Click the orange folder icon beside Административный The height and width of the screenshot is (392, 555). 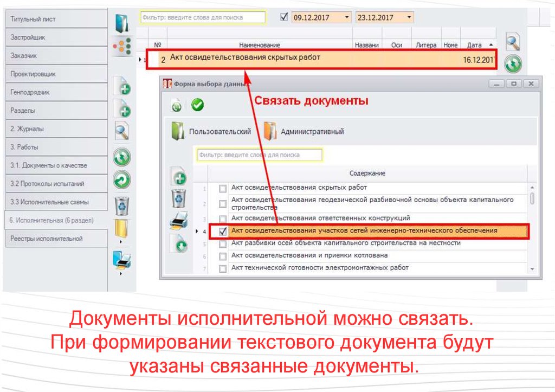point(270,131)
